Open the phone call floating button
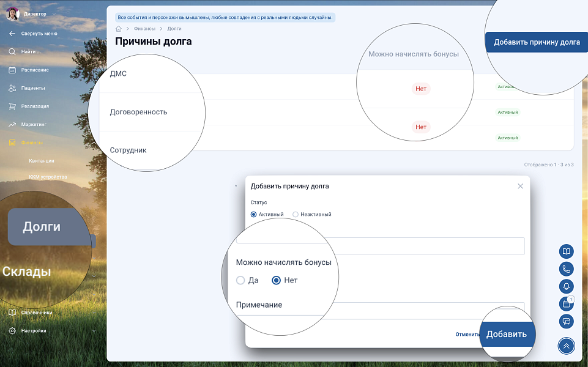This screenshot has height=367, width=588. 566,269
